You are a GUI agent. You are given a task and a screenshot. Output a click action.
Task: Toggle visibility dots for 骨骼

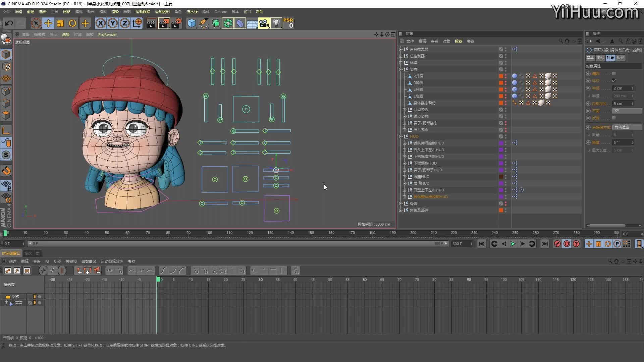point(506,203)
